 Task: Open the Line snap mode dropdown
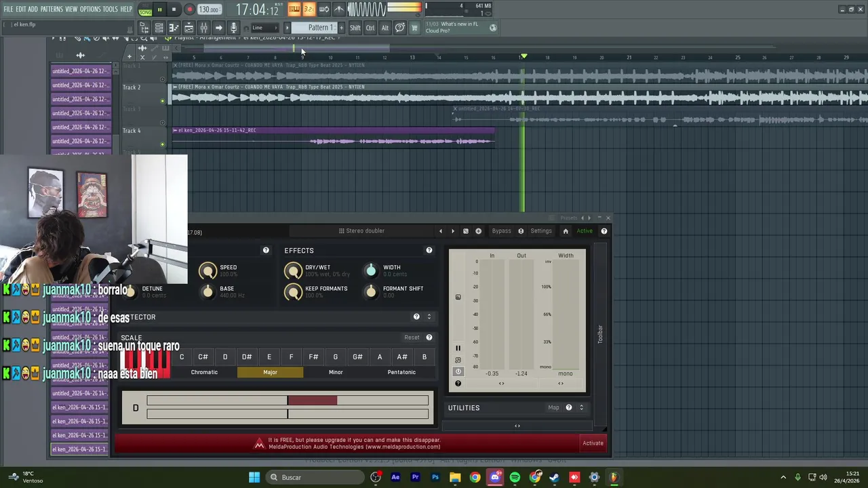pos(264,28)
